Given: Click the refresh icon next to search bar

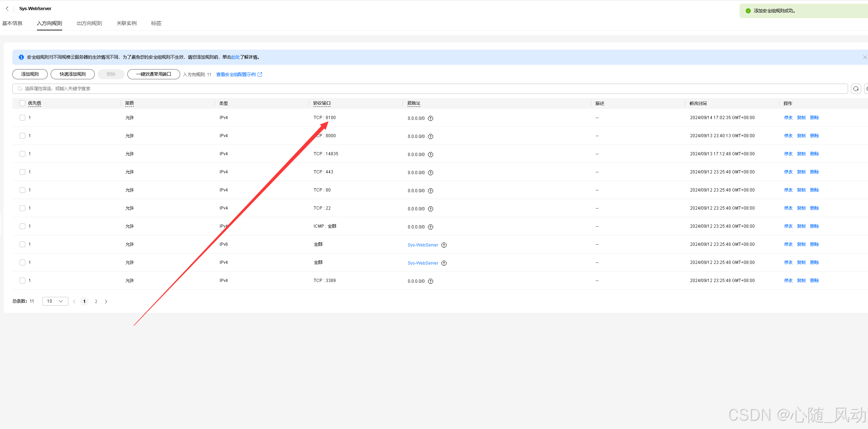Looking at the screenshot, I should [856, 89].
